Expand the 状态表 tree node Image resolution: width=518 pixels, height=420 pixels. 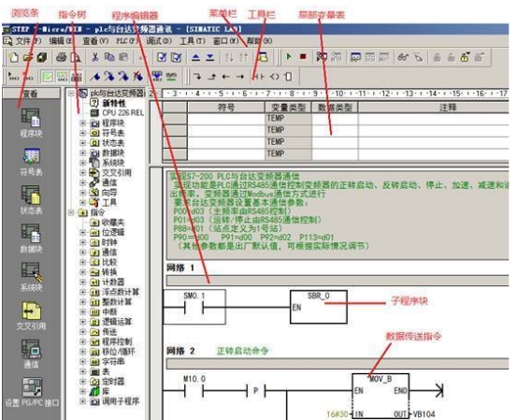click(x=82, y=143)
